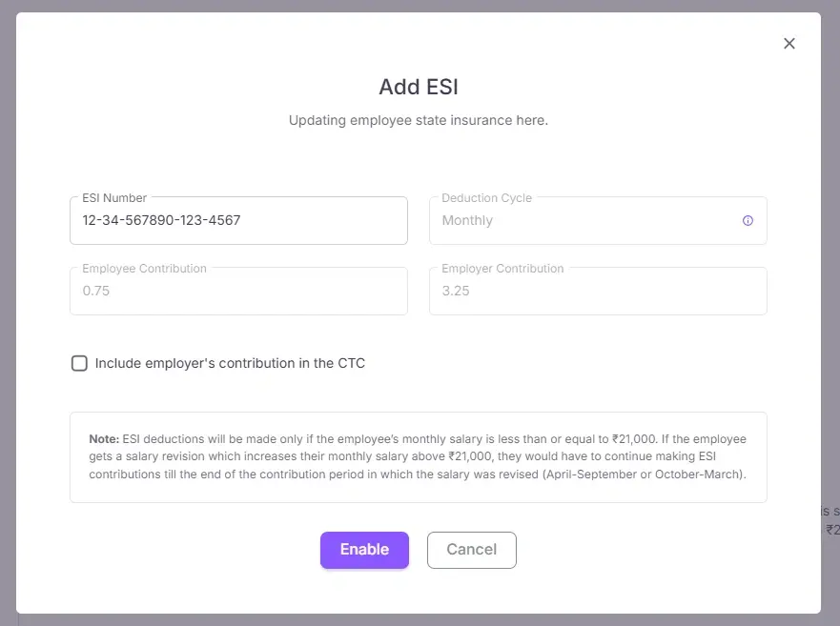840x626 pixels.
Task: Cancel adding ESI
Action: pos(471,550)
